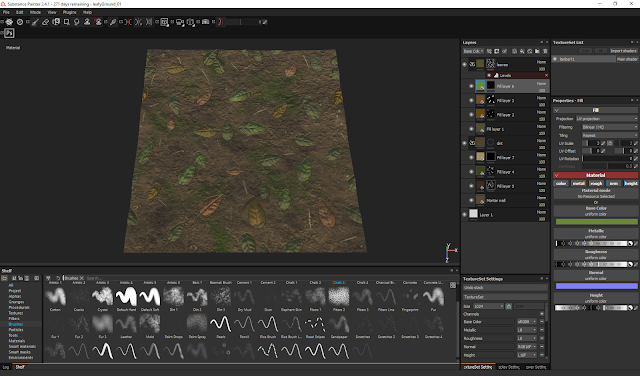Open the Help menu
Viewport: 640px width, 376px height.
tap(87, 12)
